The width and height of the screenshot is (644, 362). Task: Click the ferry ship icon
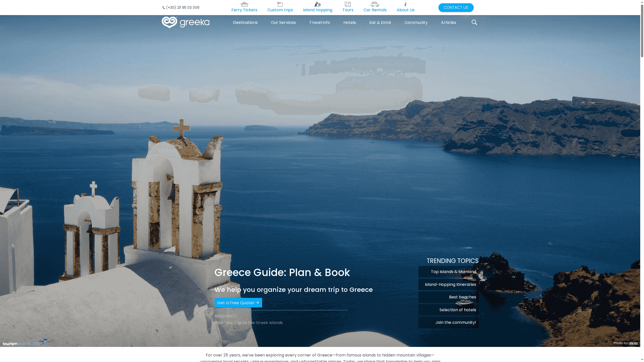coord(244,4)
